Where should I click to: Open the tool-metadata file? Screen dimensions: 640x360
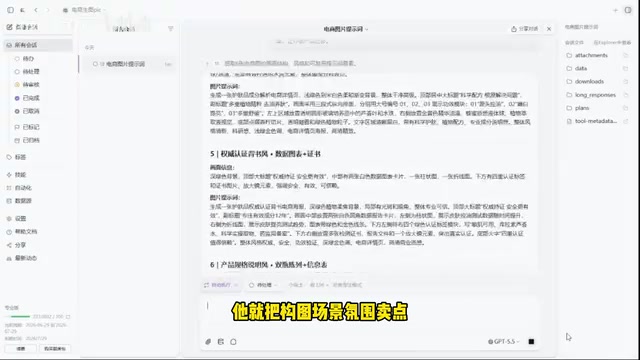pyautogui.click(x=596, y=121)
